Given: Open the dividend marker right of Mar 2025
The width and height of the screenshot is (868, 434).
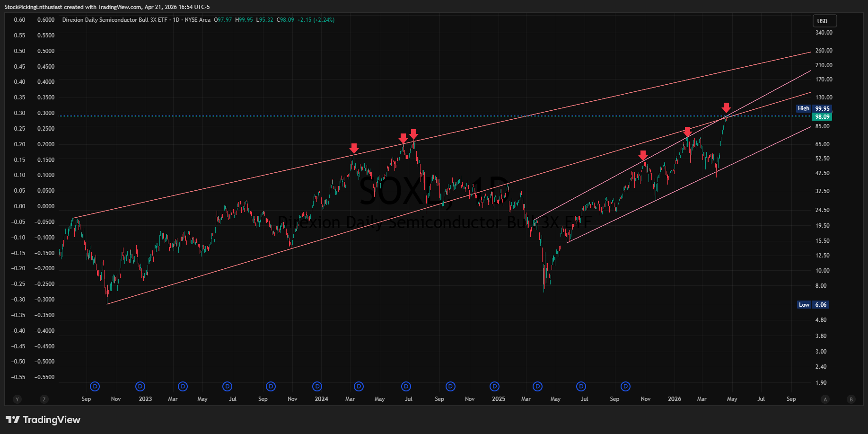Looking at the screenshot, I should [538, 387].
